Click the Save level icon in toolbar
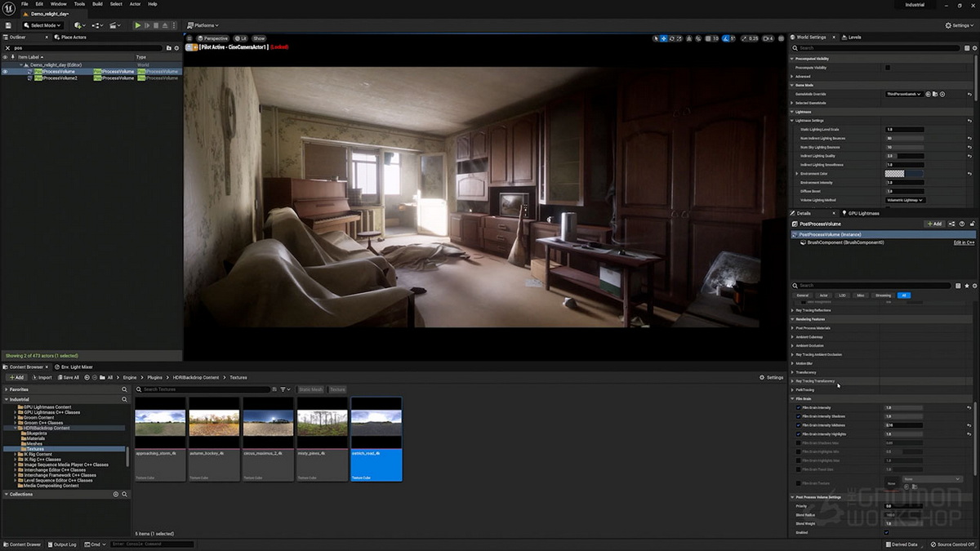The width and height of the screenshot is (980, 551). click(x=8, y=25)
